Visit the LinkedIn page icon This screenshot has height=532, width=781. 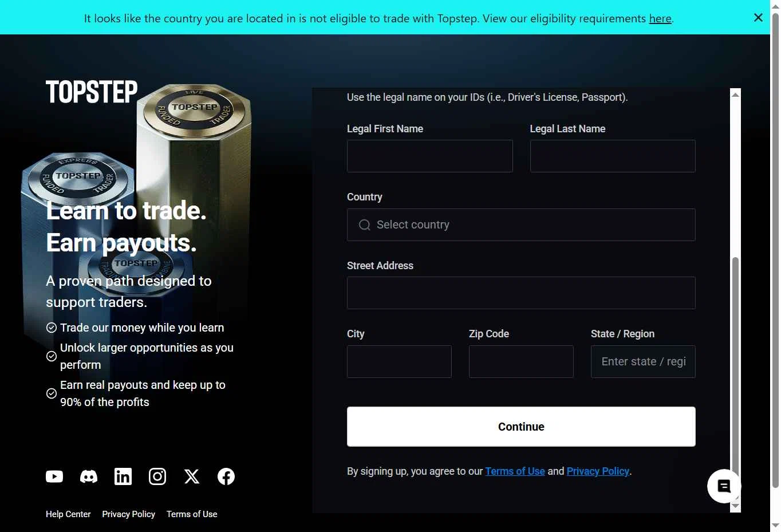[x=123, y=476]
